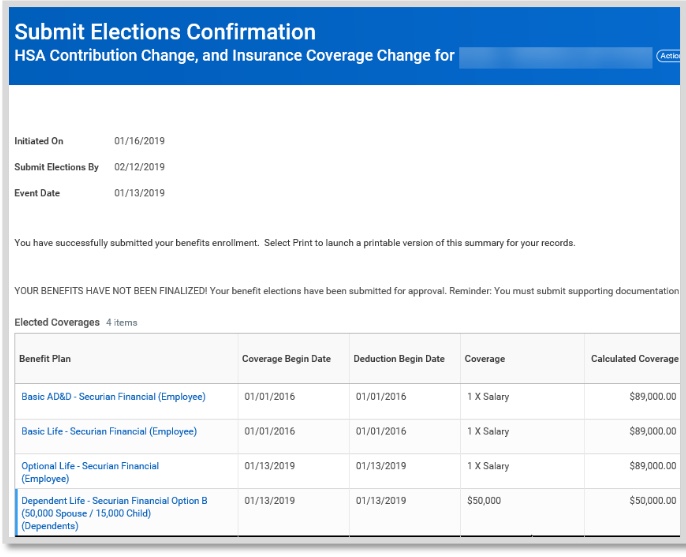Click the Elected Coverages 4 items label
686x557 pixels.
76,322
